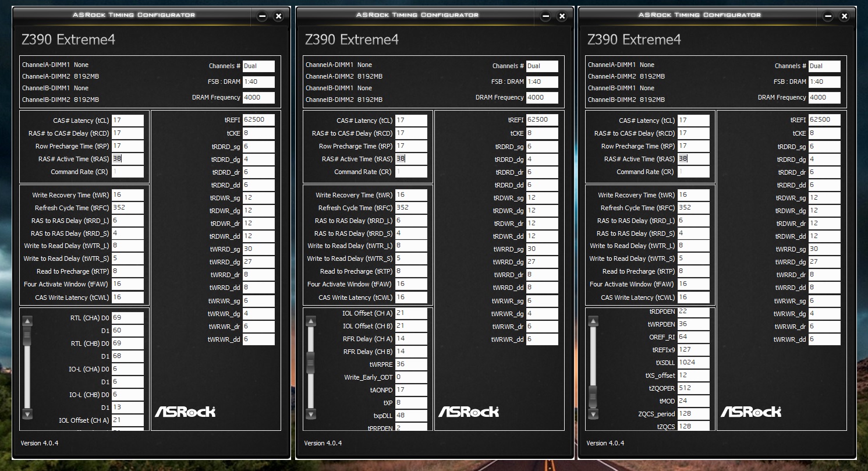Close the left Timing Configurator window
Image resolution: width=868 pixels, height=471 pixels.
(x=278, y=16)
